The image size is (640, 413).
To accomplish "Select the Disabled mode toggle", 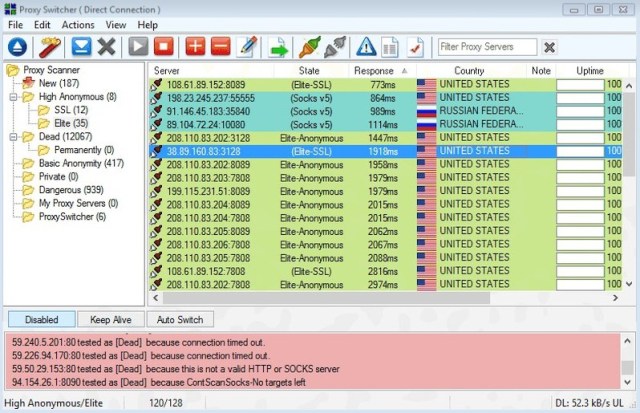I will pyautogui.click(x=41, y=320).
